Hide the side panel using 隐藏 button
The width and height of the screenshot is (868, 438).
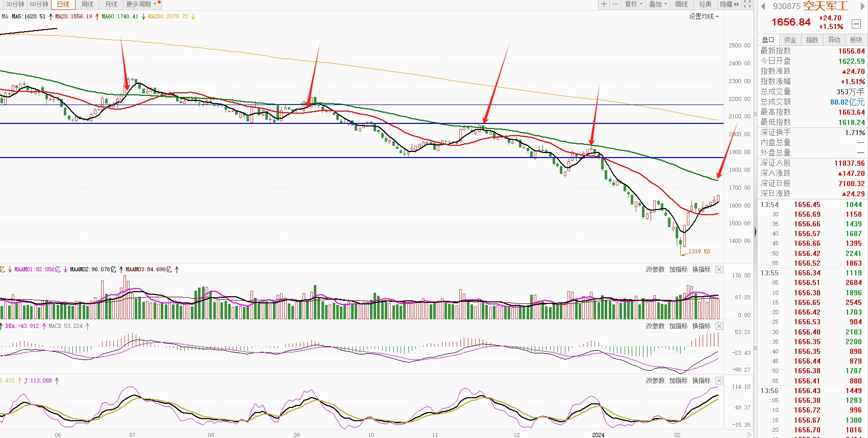729,4
